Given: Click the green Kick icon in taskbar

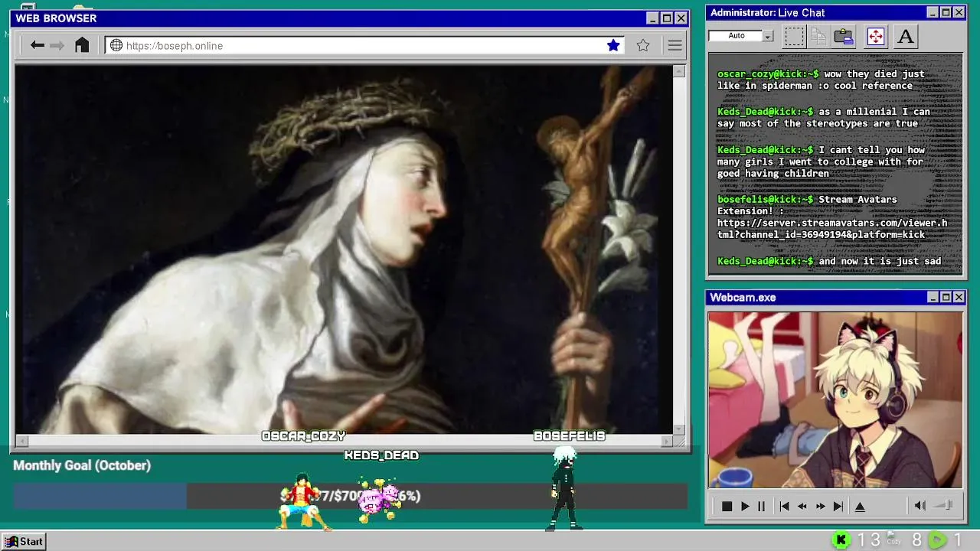Looking at the screenshot, I should [x=841, y=540].
